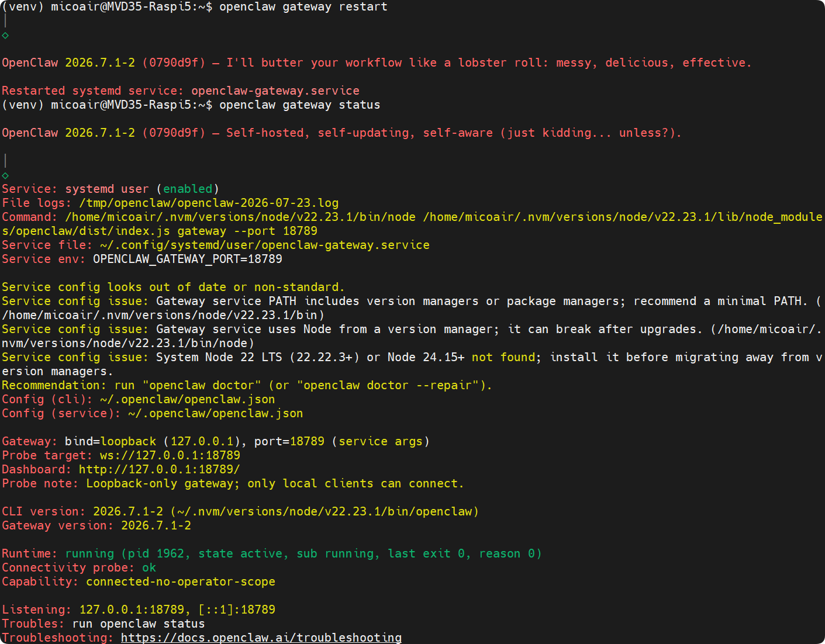Click the Dashboard URL http://127.0.0.1:18789/
The width and height of the screenshot is (825, 644).
click(159, 469)
